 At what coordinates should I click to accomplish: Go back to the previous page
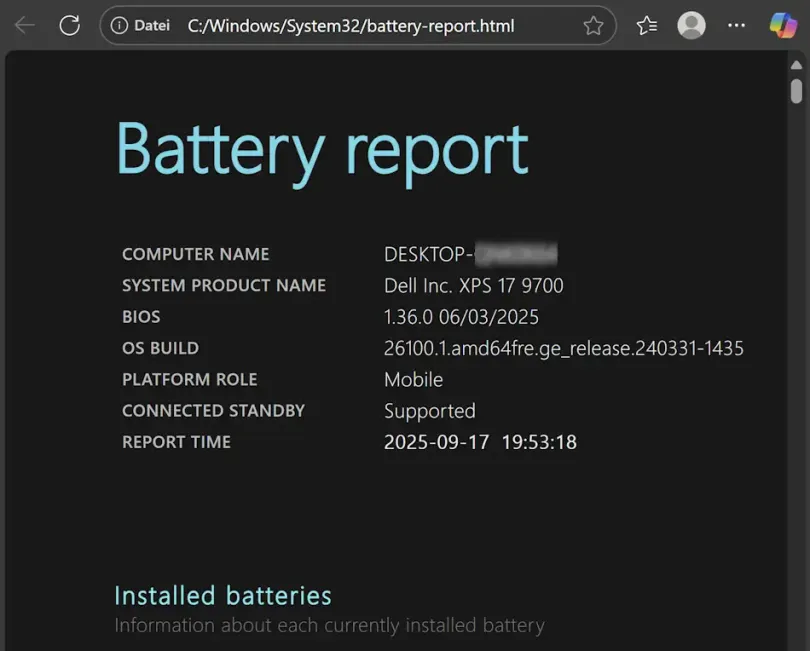(24, 25)
